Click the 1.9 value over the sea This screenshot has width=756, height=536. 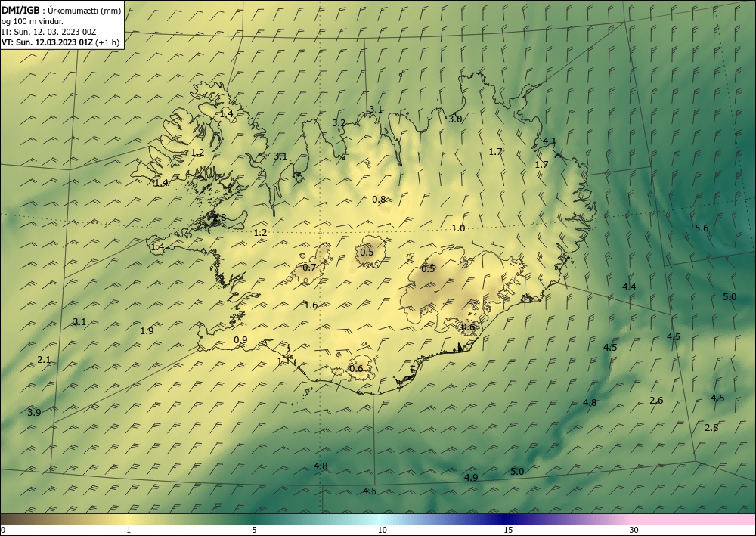click(147, 330)
